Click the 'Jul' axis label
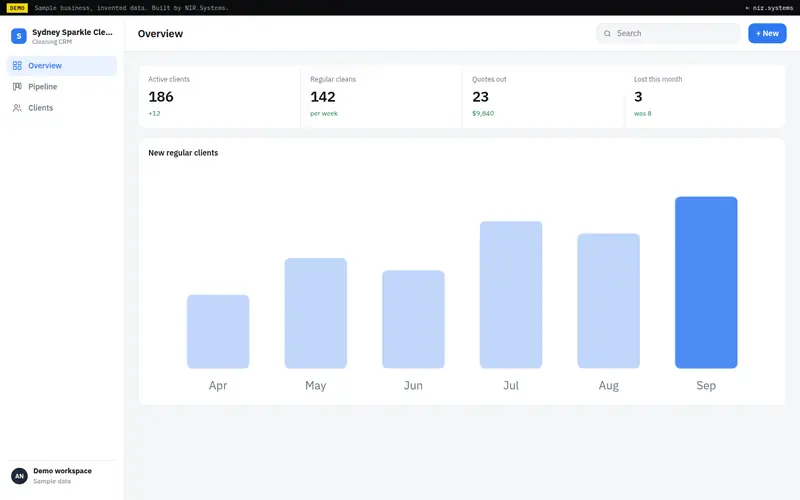 coord(511,386)
